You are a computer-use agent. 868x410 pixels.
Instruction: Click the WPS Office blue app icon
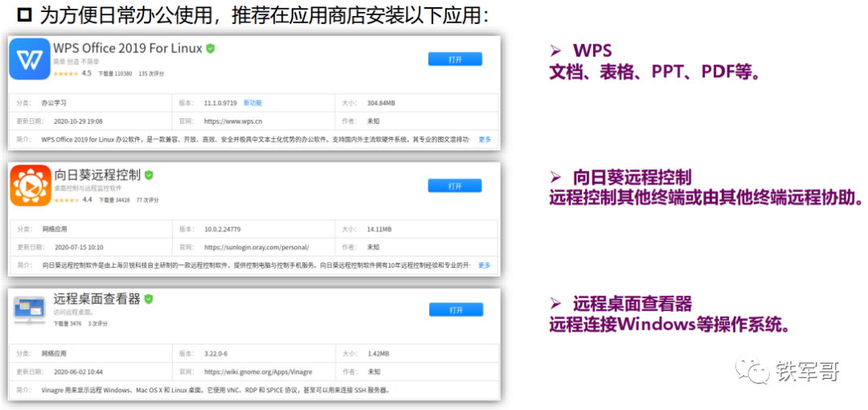31,59
